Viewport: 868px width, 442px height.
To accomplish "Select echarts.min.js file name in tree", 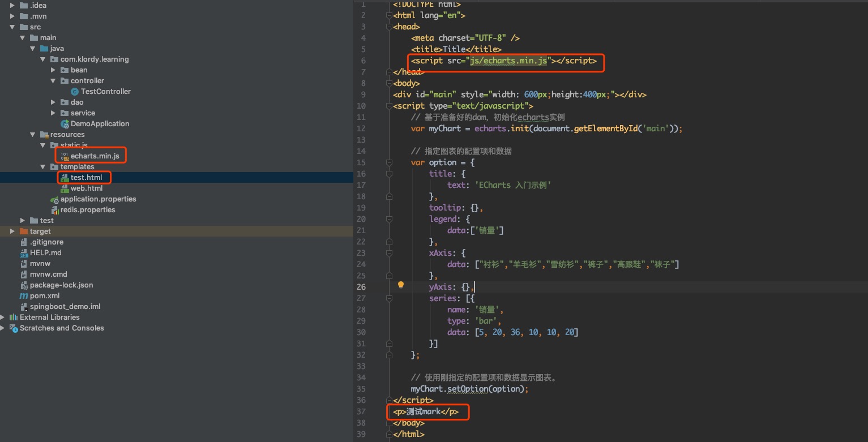I will [x=95, y=156].
